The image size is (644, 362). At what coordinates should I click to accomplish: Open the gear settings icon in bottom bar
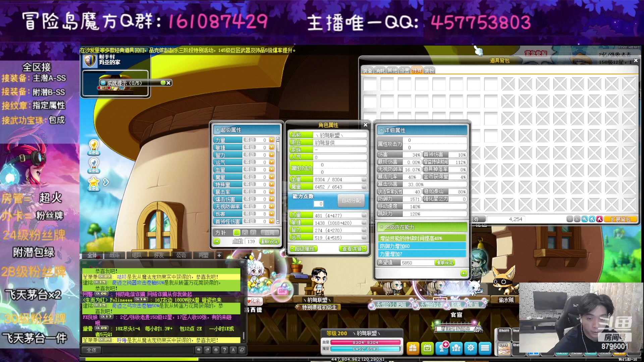click(471, 348)
